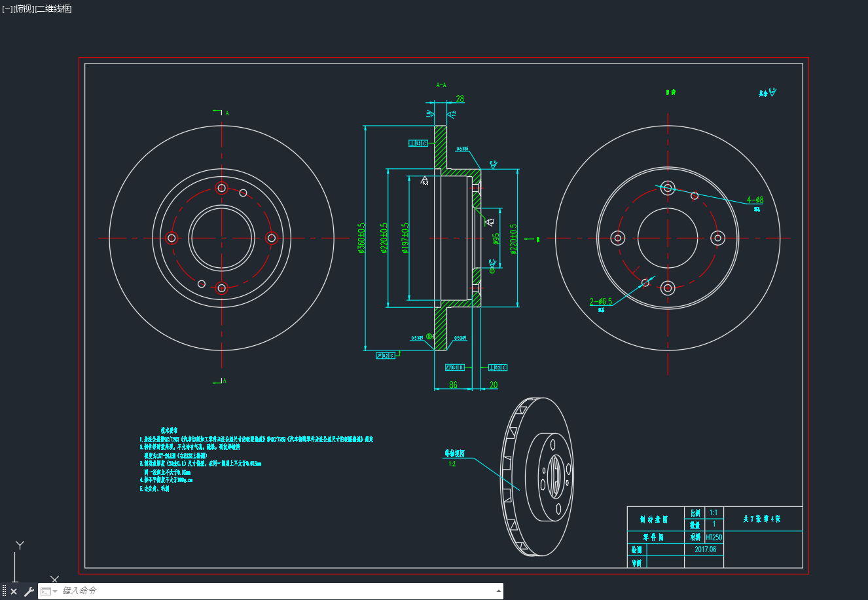The width and height of the screenshot is (868, 600).
Task: Click the UCS icon Y axis label
Action: pyautogui.click(x=20, y=545)
